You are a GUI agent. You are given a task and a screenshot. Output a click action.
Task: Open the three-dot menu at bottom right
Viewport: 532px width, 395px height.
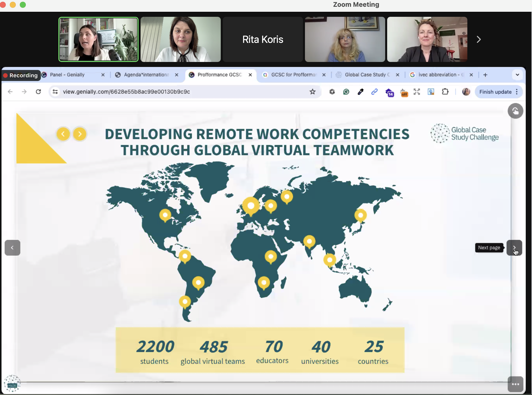pyautogui.click(x=515, y=384)
